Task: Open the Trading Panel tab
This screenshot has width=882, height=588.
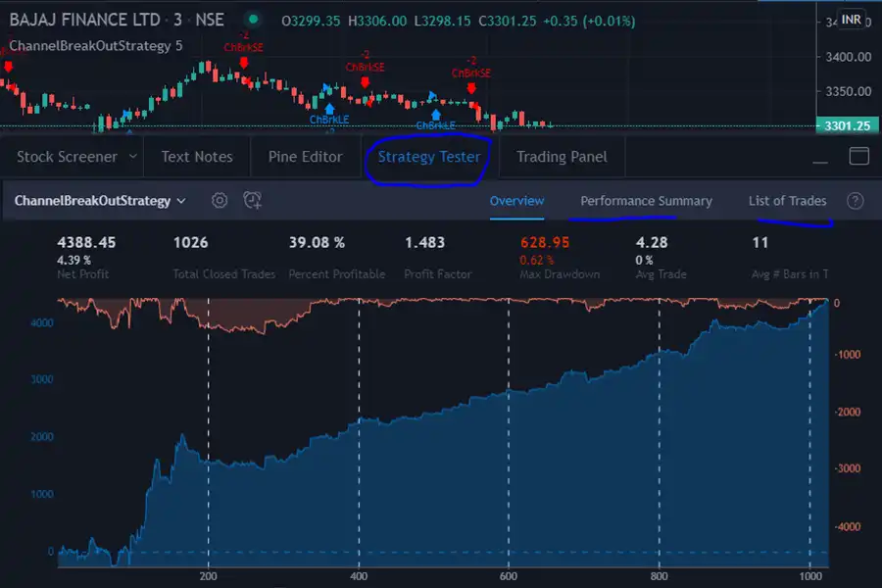Action: [562, 157]
